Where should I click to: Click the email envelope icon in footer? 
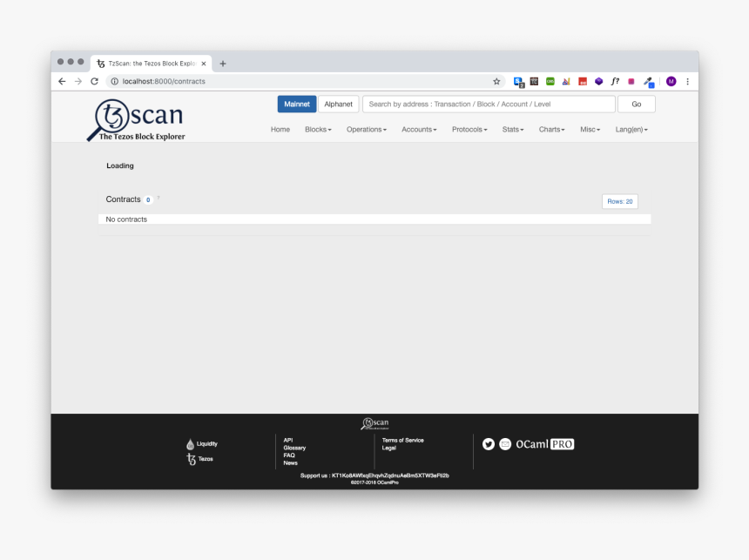[505, 444]
